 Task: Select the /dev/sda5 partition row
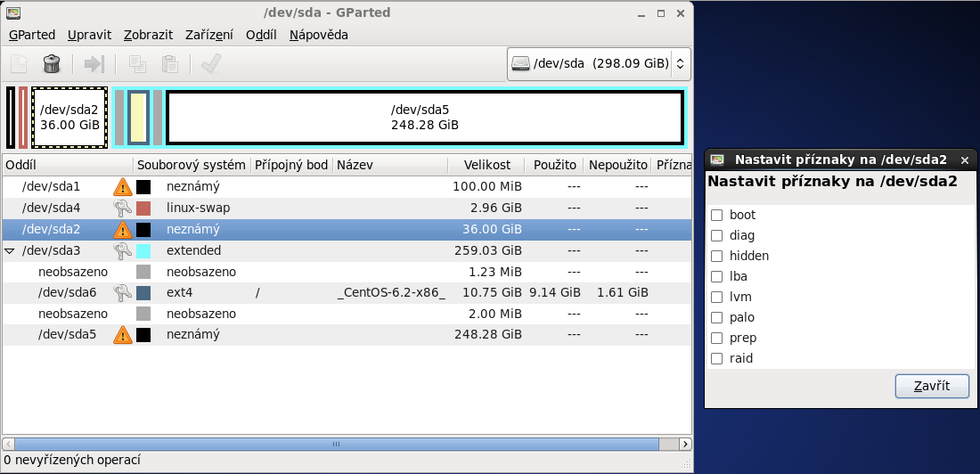(x=347, y=334)
